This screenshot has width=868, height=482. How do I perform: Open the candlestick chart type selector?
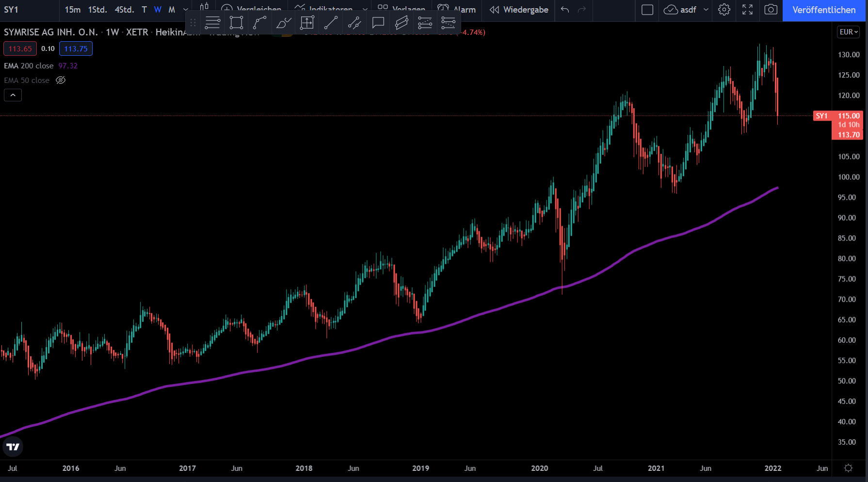coord(204,6)
